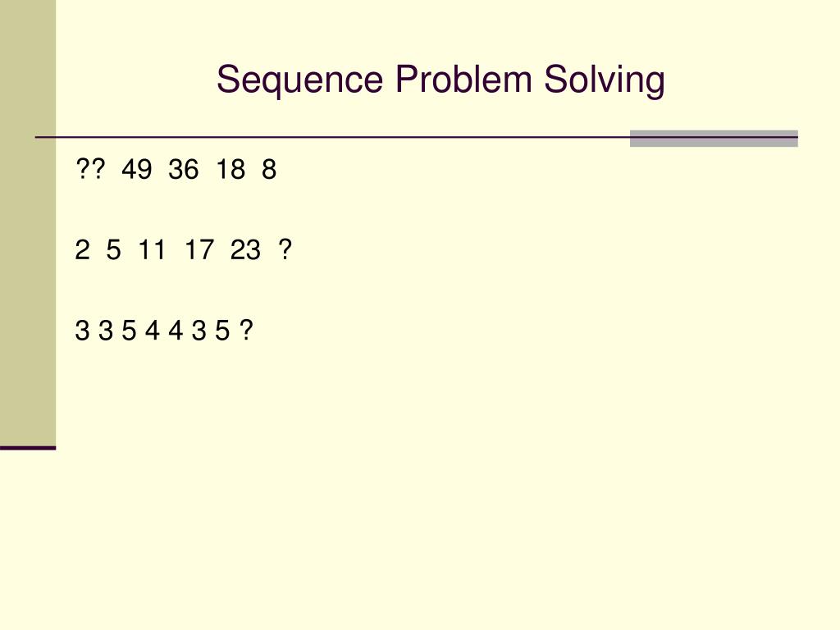Click the dark line below olive sidebar

(28, 448)
